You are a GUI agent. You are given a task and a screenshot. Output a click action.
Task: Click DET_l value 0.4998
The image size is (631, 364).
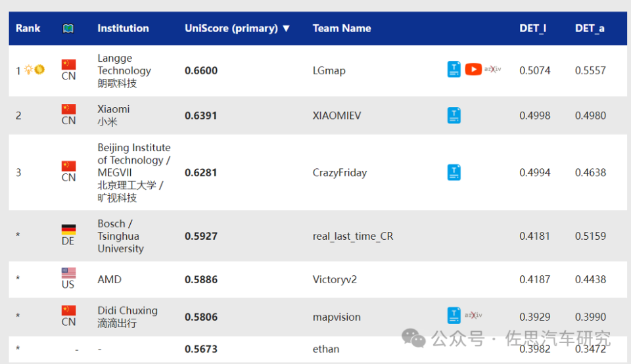[x=535, y=116]
